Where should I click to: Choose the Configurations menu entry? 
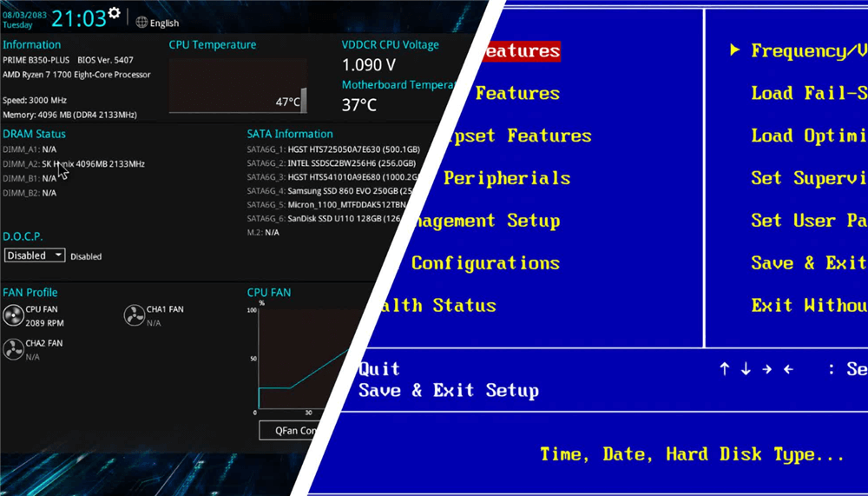point(484,263)
